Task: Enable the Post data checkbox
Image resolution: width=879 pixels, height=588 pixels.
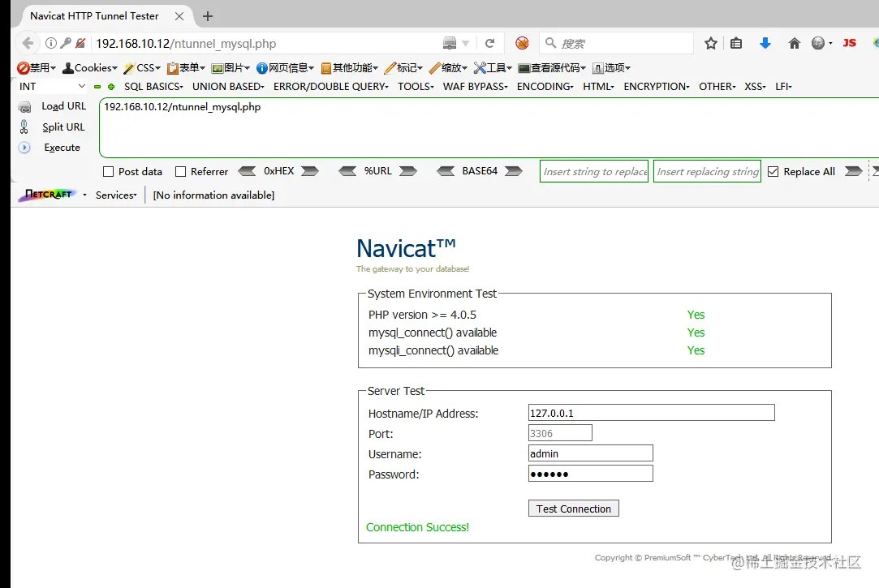Action: click(108, 172)
